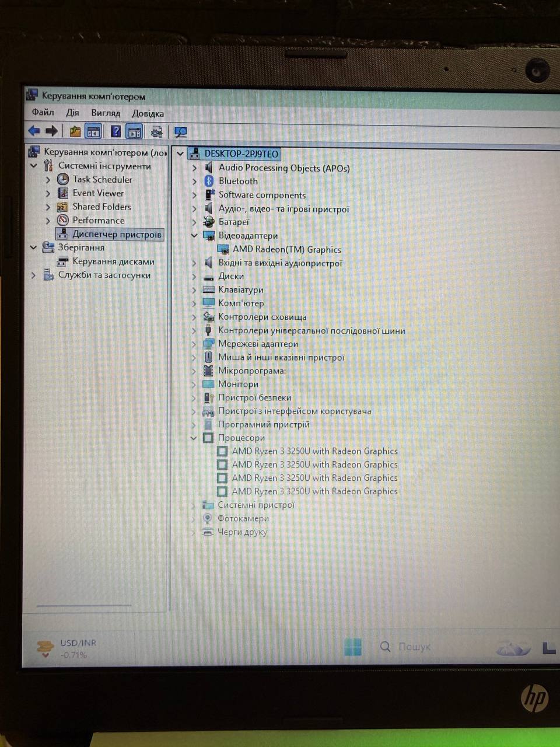Collapse the Системні інструменти node
This screenshot has width=560, height=747.
click(34, 166)
